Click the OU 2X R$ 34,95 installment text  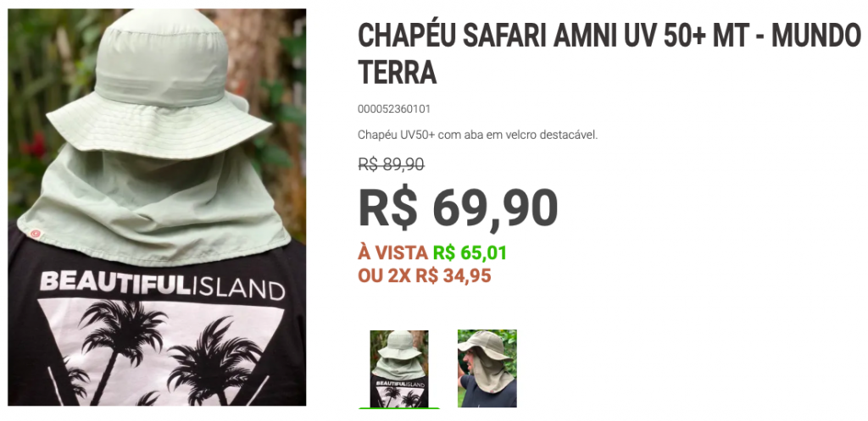tap(425, 275)
